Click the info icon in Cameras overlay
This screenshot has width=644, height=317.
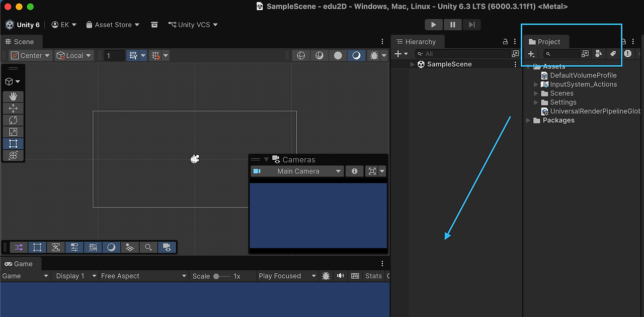pyautogui.click(x=354, y=171)
